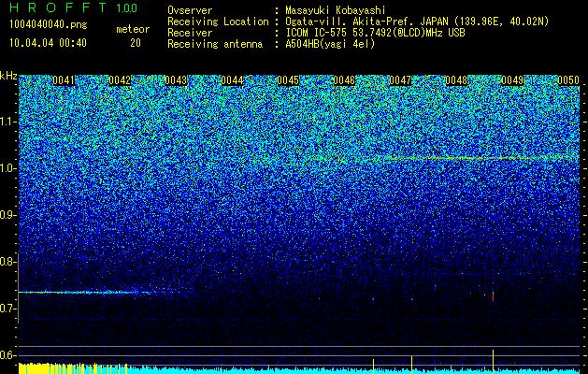This screenshot has width=588, height=374.
Task: Click time marker 0048
Action: click(456, 80)
